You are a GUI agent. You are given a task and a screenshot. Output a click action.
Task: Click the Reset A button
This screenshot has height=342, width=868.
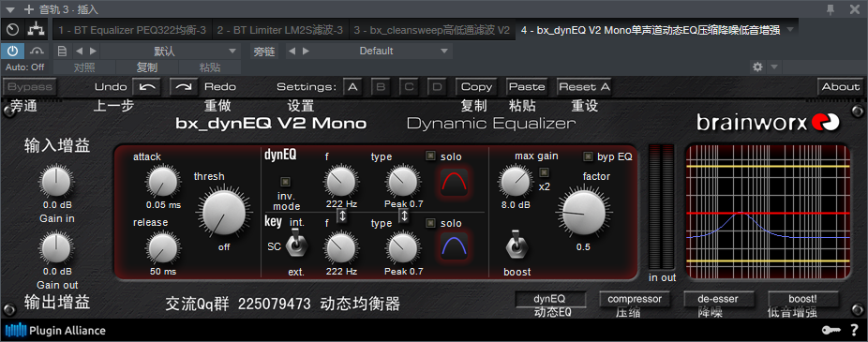[585, 87]
